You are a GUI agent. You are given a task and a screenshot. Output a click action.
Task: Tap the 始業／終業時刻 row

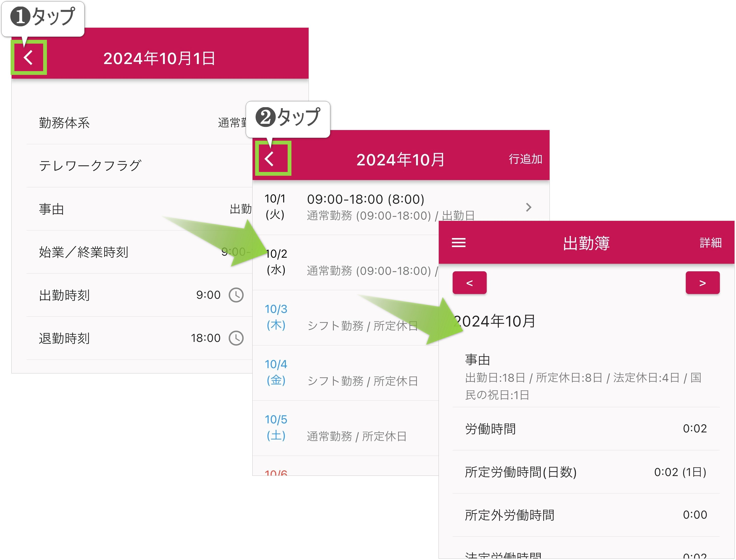point(133,252)
